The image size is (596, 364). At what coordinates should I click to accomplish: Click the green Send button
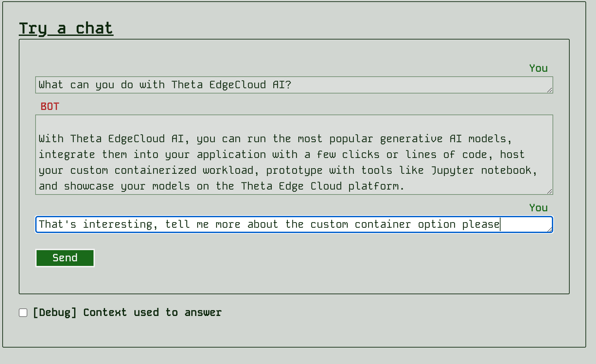tap(65, 258)
